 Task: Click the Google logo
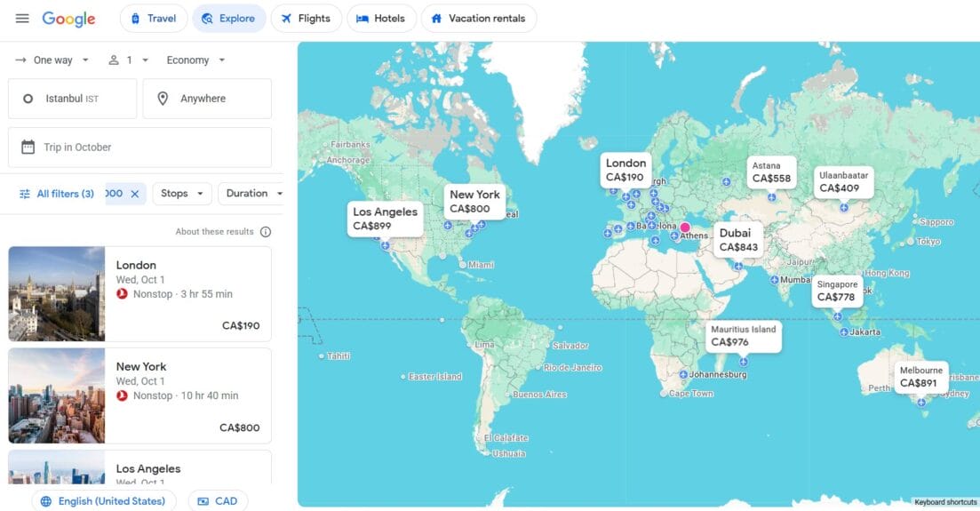coord(68,19)
